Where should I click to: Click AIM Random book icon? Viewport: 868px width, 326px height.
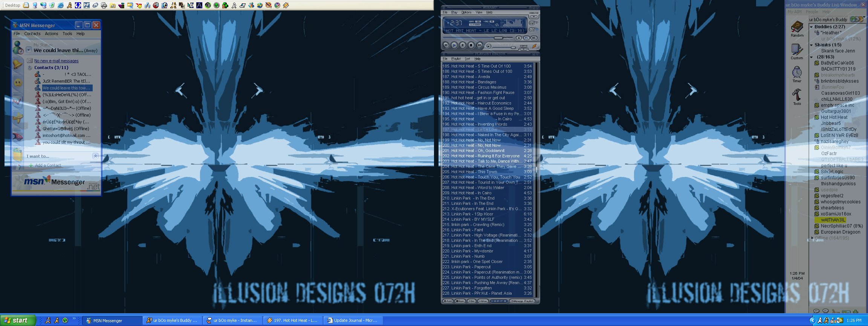tap(797, 27)
